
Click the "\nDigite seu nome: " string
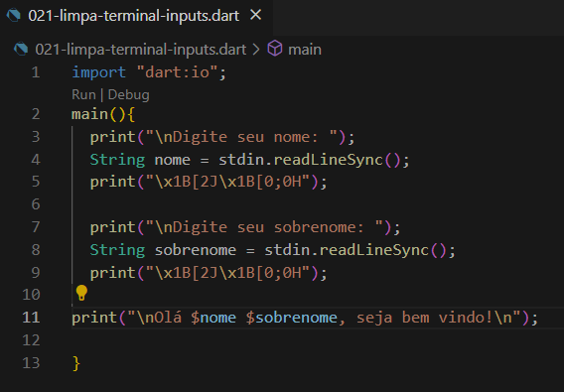point(241,137)
